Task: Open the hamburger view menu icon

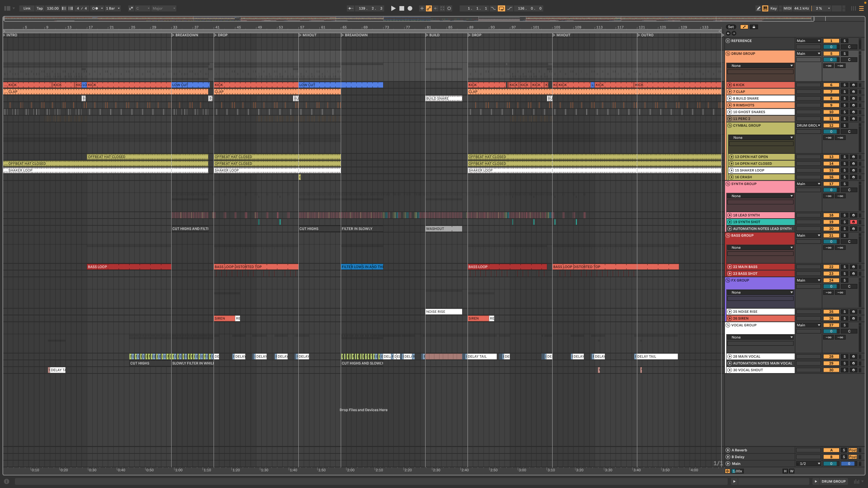Action: pos(861,8)
